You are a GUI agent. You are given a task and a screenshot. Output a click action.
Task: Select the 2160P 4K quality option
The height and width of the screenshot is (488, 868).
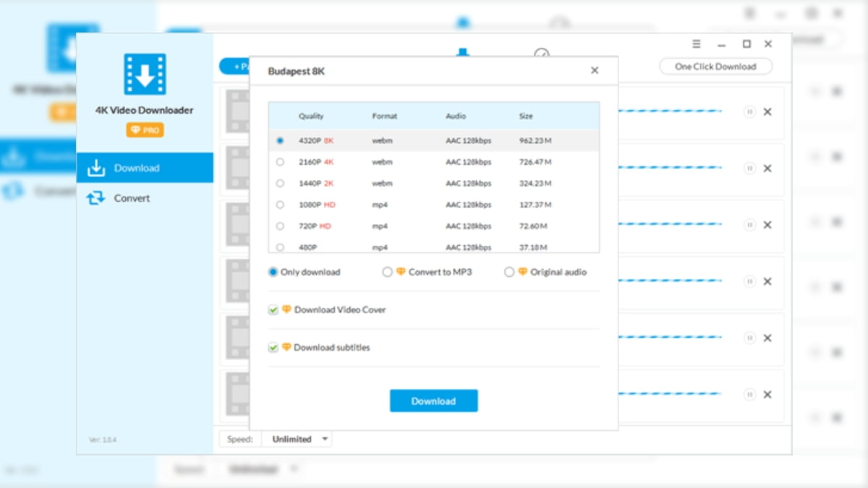[280, 162]
